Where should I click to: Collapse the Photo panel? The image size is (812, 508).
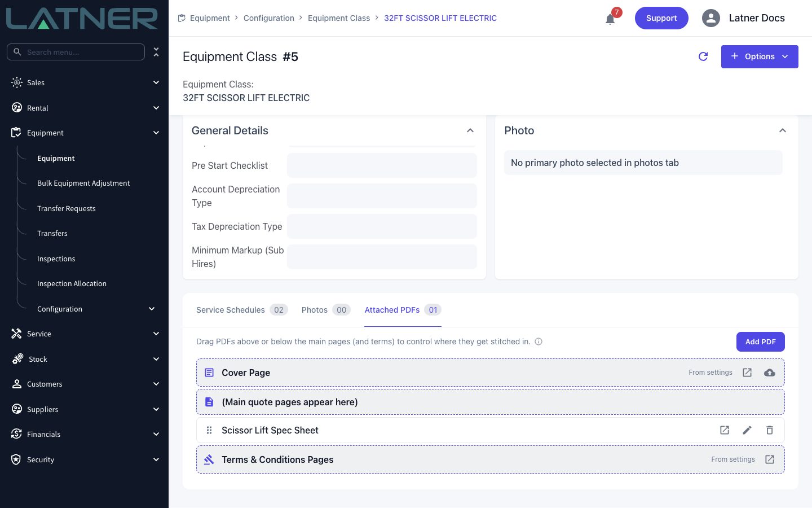tap(783, 130)
